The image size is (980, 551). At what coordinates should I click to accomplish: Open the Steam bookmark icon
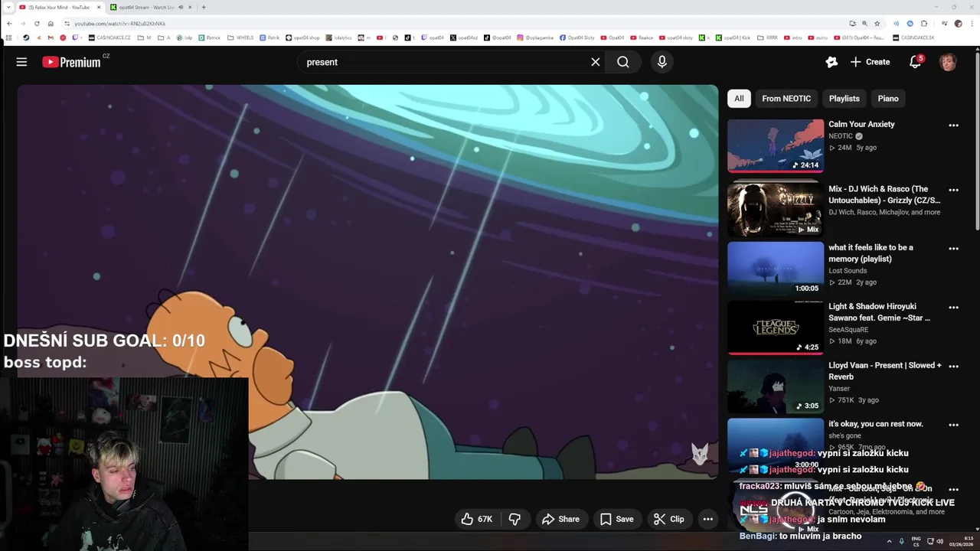coord(26,37)
